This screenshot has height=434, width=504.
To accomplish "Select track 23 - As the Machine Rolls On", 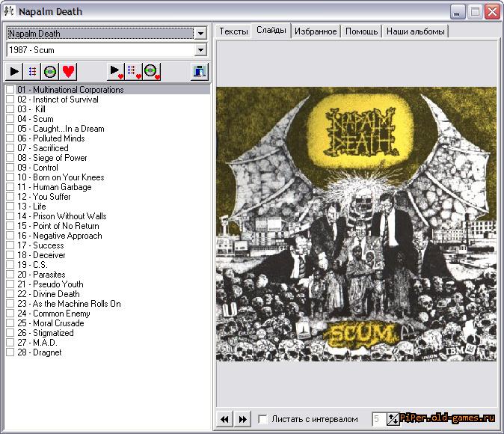I will 69,304.
